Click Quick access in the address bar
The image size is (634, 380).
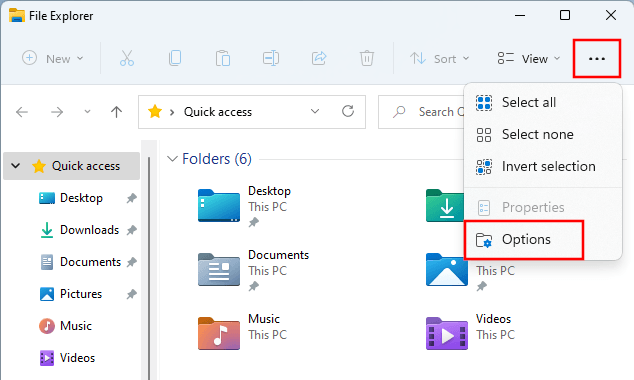pyautogui.click(x=218, y=112)
